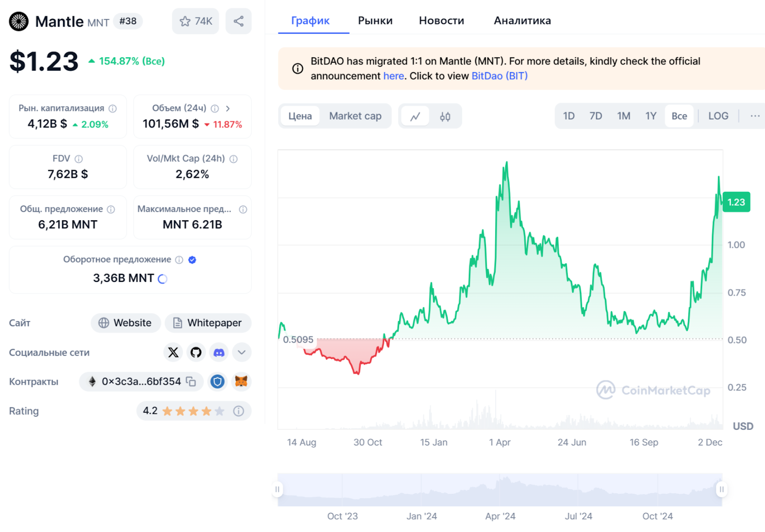Click the 0.5095 starting price label
Viewport: 765px width, 532px height.
pyautogui.click(x=298, y=340)
